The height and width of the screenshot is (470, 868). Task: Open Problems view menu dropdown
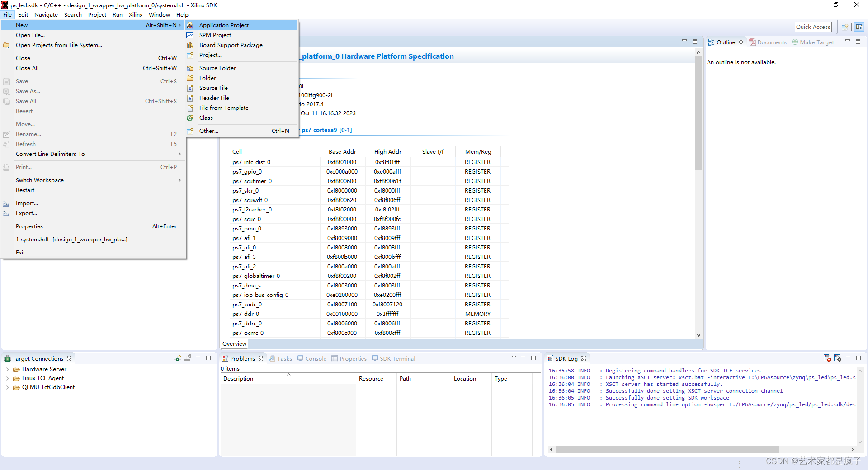click(x=514, y=357)
